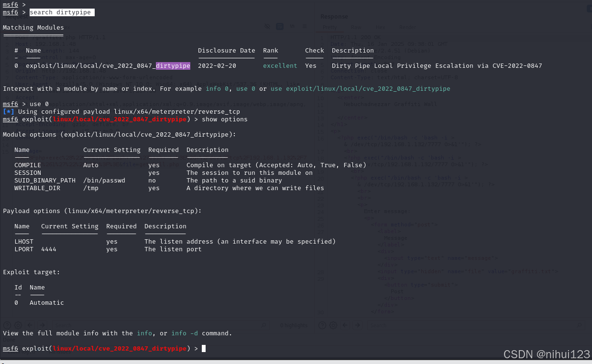Switch to the Raw tab in background Response panel

click(x=356, y=27)
